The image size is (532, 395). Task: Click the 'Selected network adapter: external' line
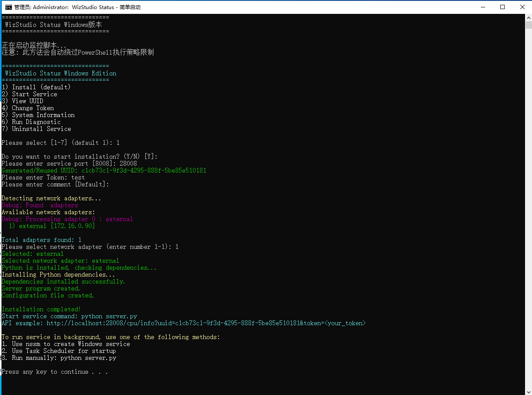[x=60, y=261]
